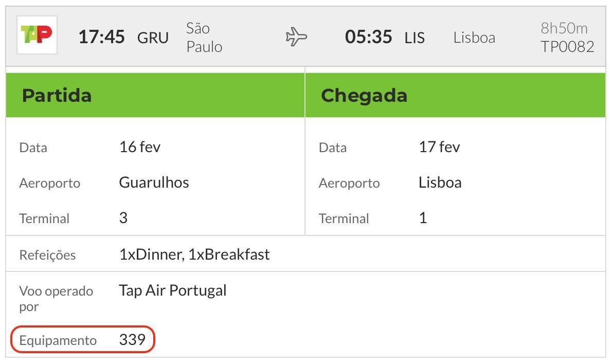Click arrival Terminal value 1

[x=423, y=218]
